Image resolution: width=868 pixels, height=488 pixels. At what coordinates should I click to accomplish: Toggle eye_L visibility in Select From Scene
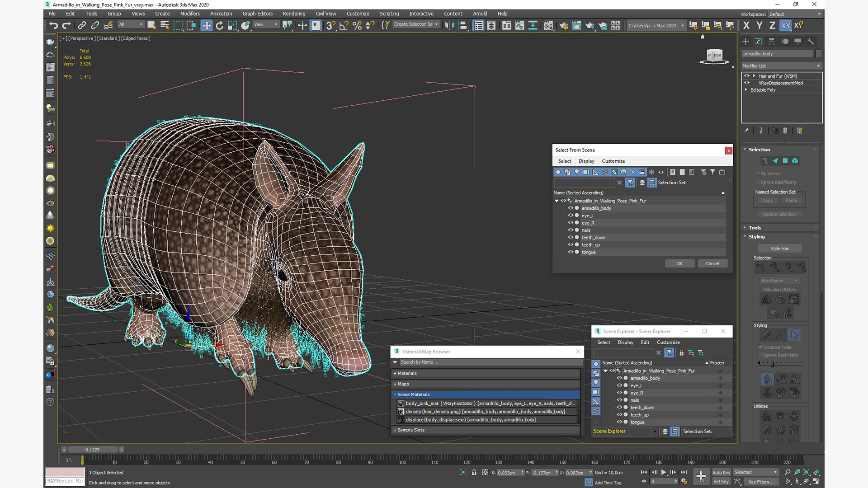click(x=571, y=216)
